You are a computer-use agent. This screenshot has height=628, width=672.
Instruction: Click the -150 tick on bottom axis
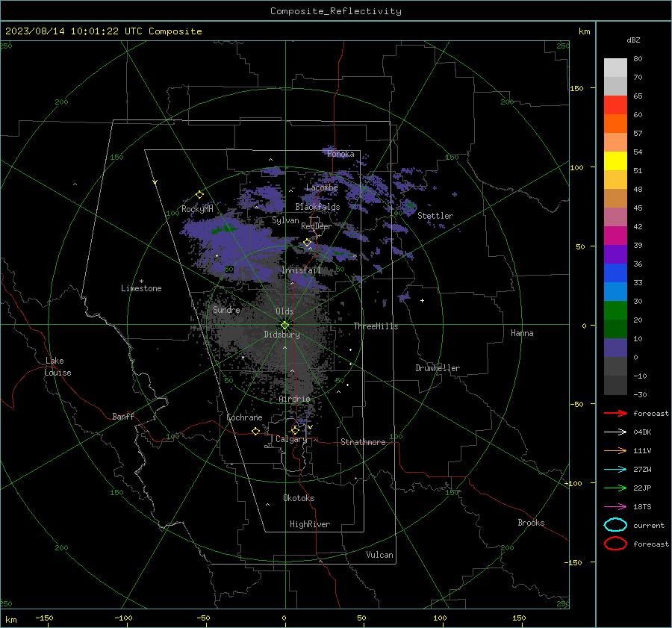(44, 618)
